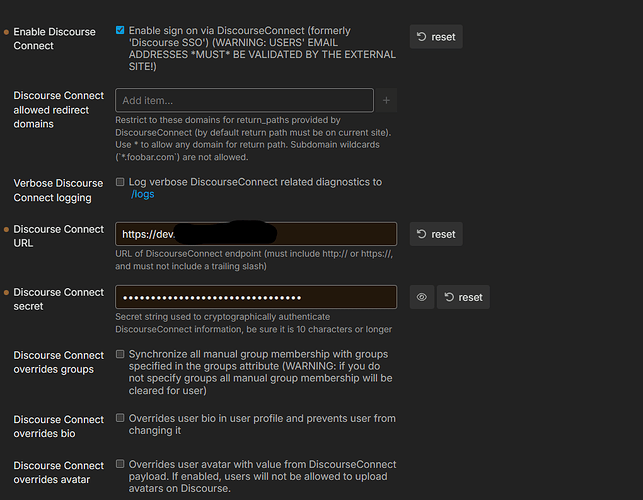Click the 'Discourse Connect overrides groups' label
The width and height of the screenshot is (643, 500).
(59, 362)
